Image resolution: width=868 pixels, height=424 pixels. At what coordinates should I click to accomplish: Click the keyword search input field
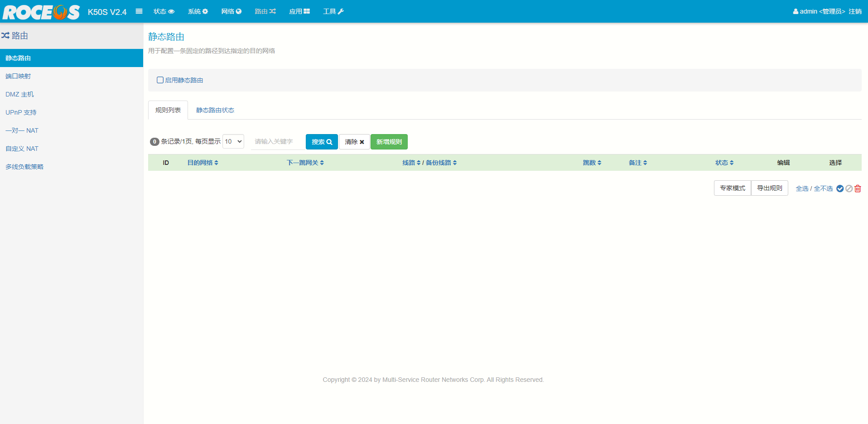point(277,142)
